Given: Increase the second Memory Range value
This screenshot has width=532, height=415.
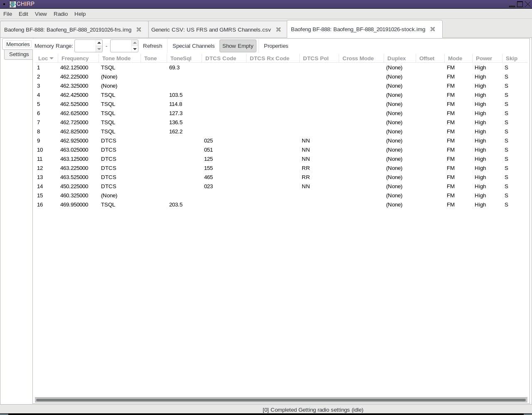Looking at the screenshot, I should 135,43.
